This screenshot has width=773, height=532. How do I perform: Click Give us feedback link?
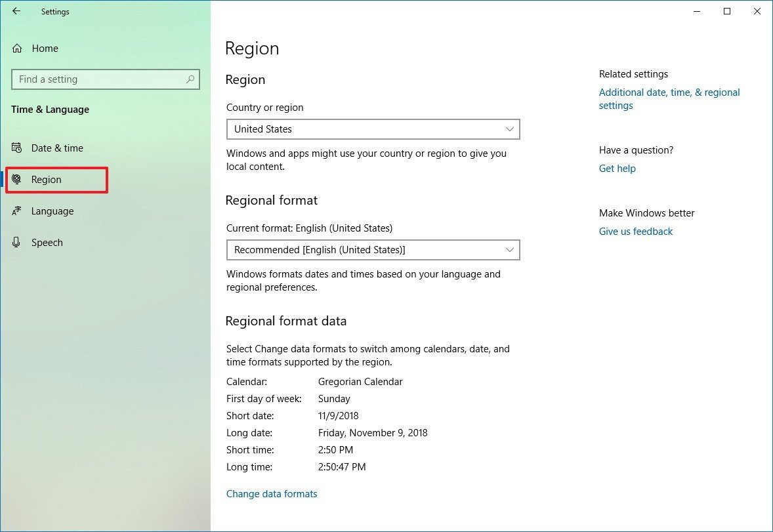(x=635, y=232)
